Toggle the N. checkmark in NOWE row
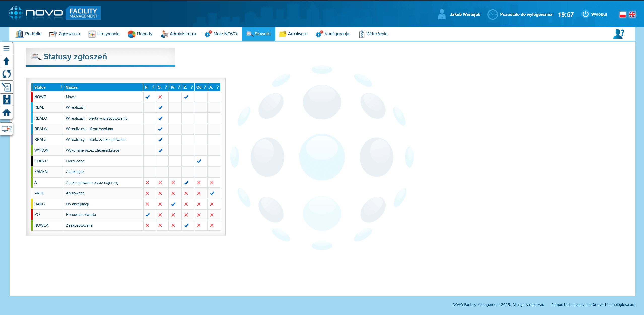Viewport: 644px width, 315px height. (x=148, y=97)
